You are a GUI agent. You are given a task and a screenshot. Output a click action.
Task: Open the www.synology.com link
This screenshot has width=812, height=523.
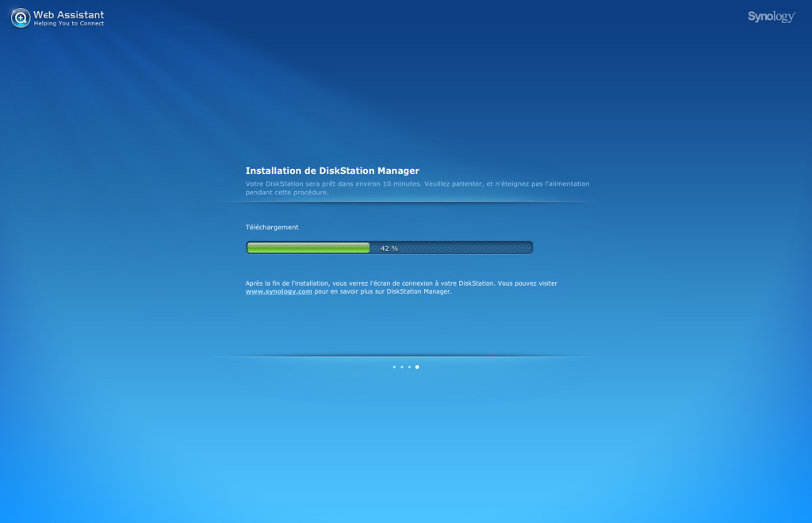click(x=278, y=291)
